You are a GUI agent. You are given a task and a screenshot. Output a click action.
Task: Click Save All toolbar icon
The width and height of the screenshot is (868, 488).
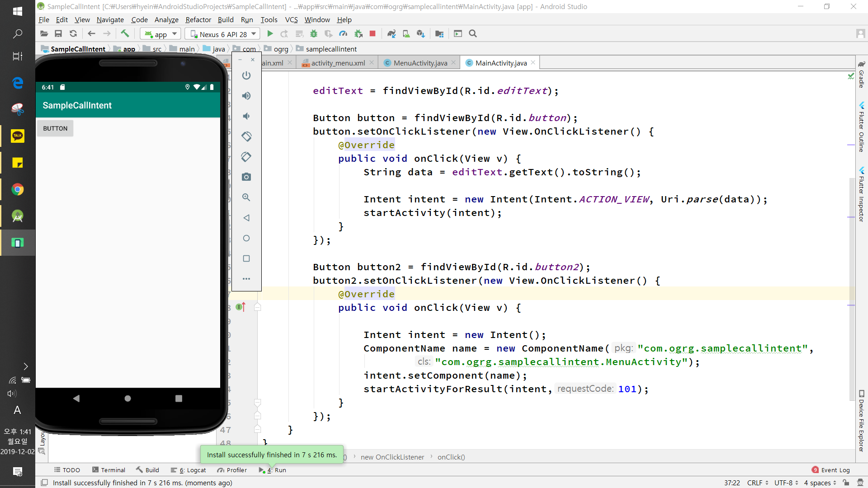coord(58,34)
